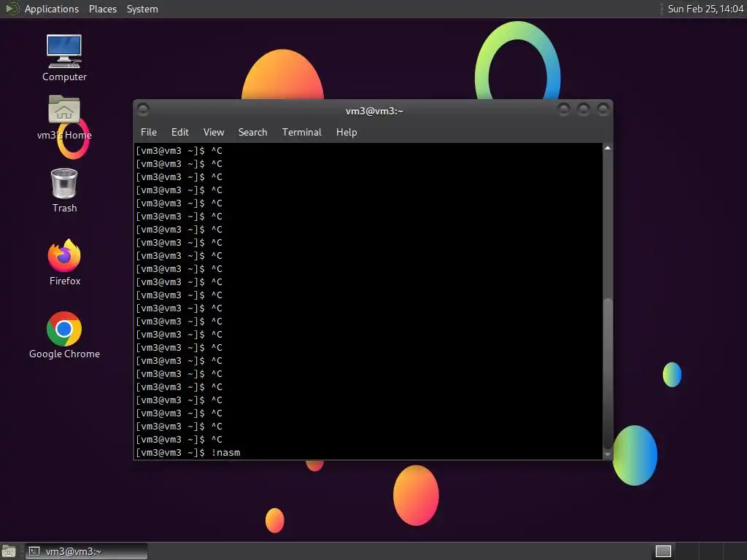Open the File menu in terminal

(x=149, y=133)
